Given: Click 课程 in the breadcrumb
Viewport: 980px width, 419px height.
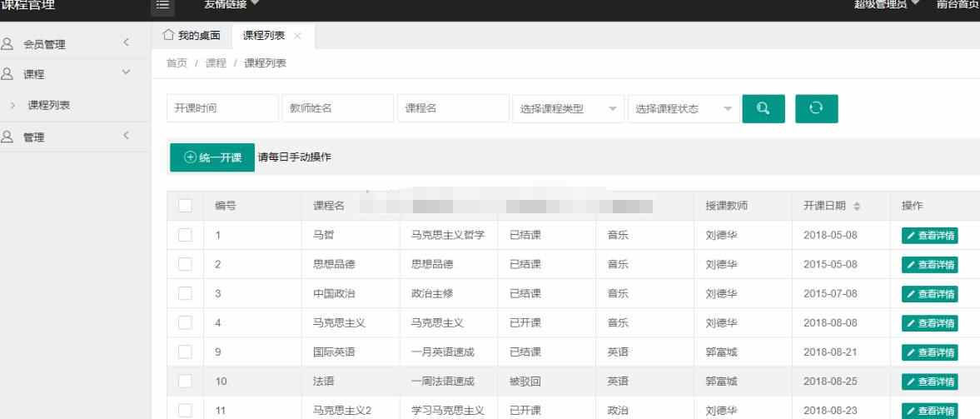Looking at the screenshot, I should tap(216, 63).
